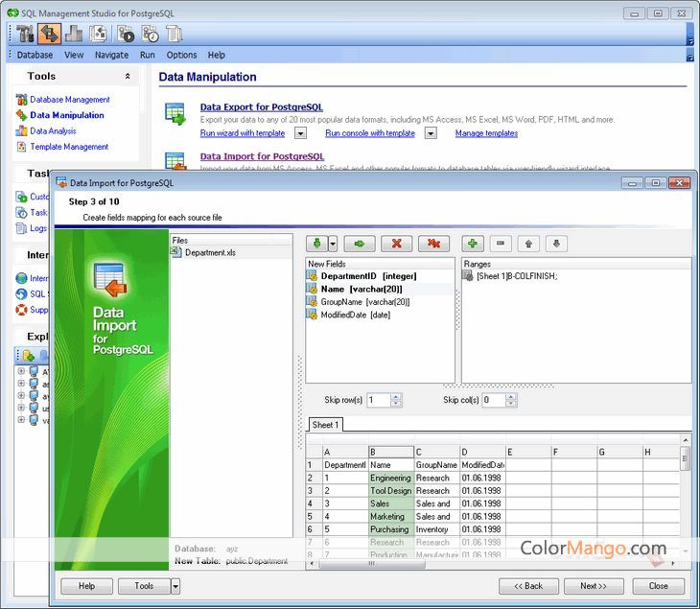Click the Engineering cell in the preview
Viewport: 700px width, 609px height.
(391, 479)
